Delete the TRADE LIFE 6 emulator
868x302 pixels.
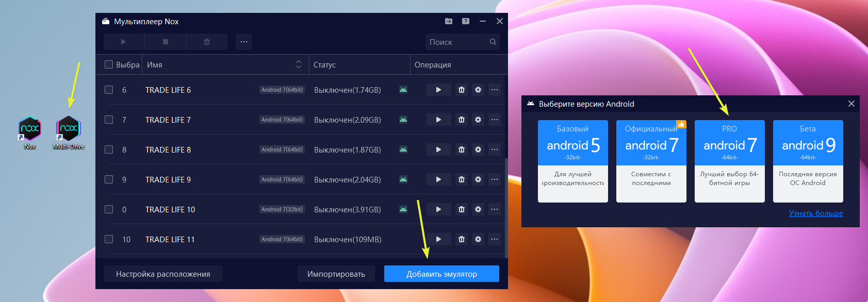coord(462,90)
